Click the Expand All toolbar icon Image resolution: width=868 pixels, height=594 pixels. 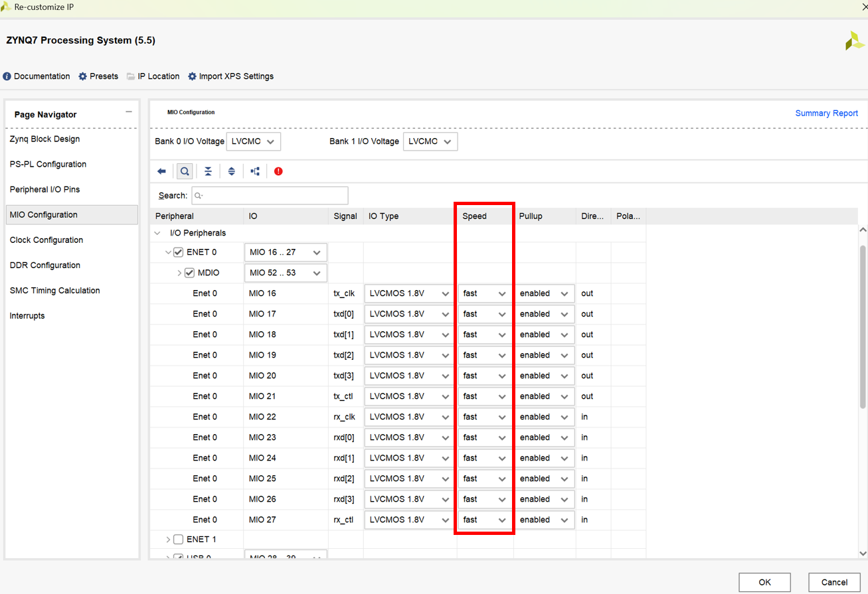tap(231, 171)
